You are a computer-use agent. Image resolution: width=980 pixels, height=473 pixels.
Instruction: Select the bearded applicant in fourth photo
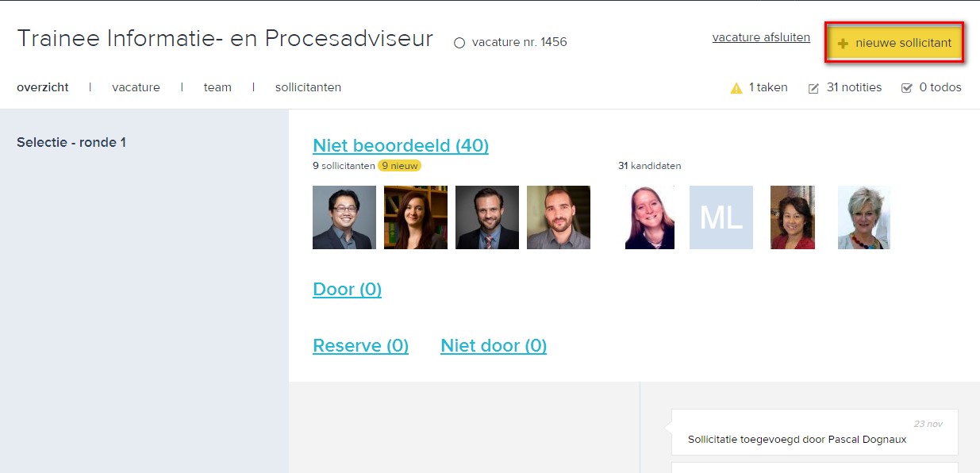tap(559, 217)
